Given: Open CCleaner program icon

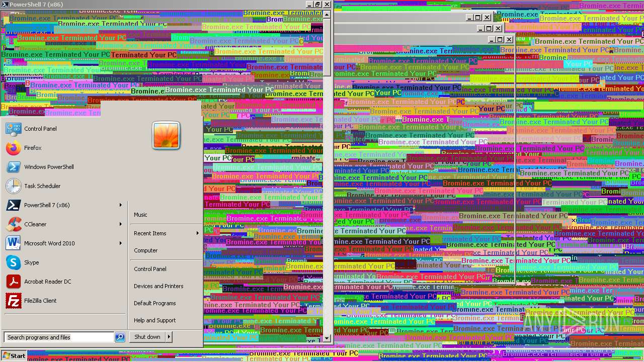Looking at the screenshot, I should 13,224.
